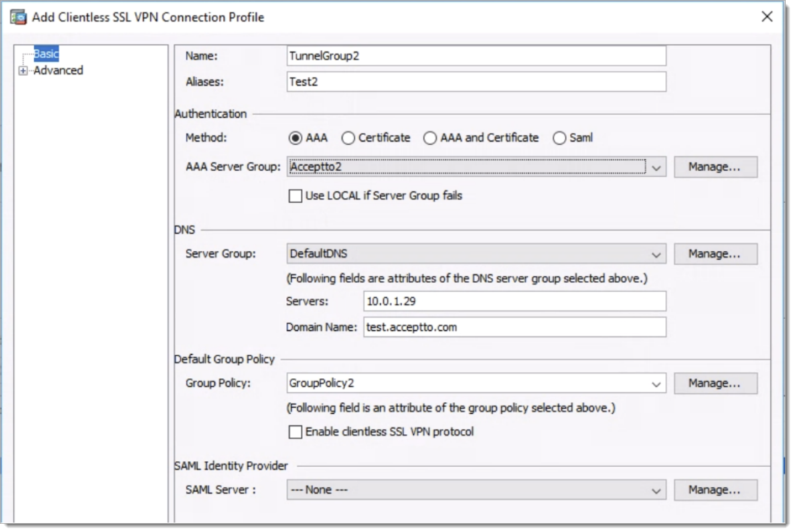Click the Domain Name field
Image resolution: width=794 pixels, height=532 pixels.
(515, 328)
